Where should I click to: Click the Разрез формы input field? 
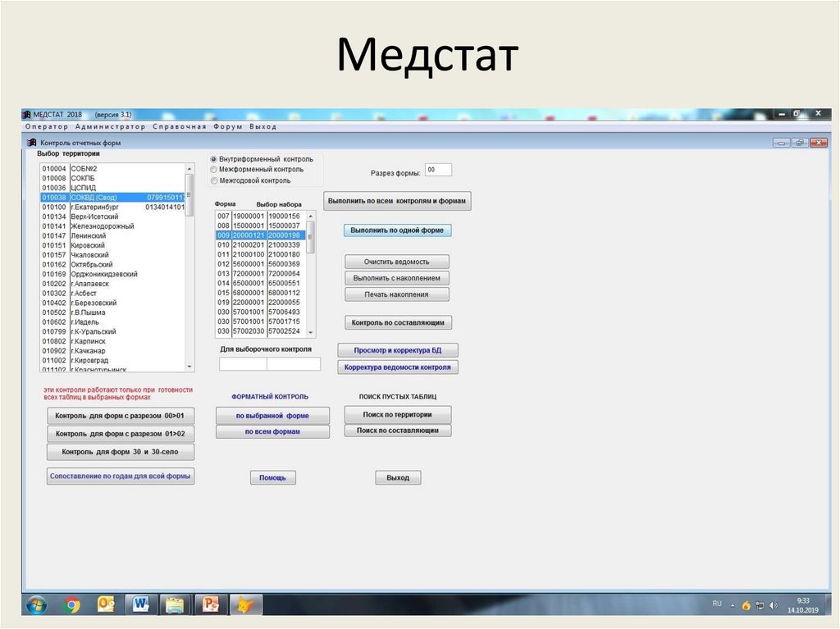tap(438, 170)
